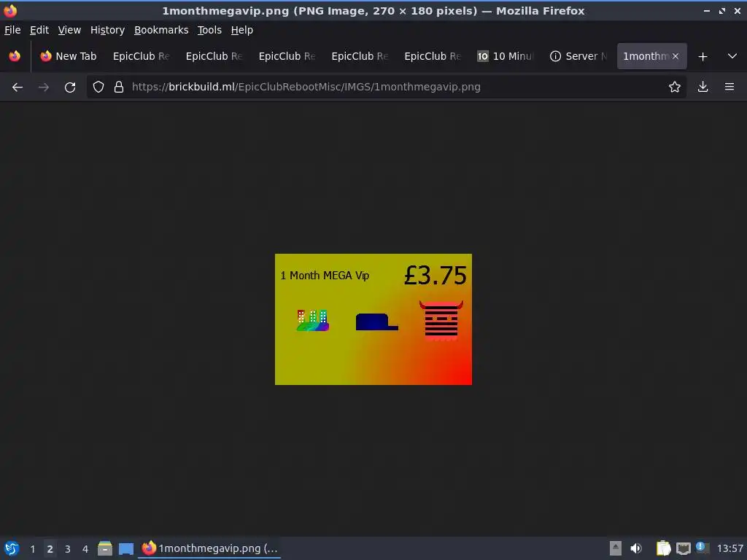
Task: Reload the current page
Action: pos(70,87)
